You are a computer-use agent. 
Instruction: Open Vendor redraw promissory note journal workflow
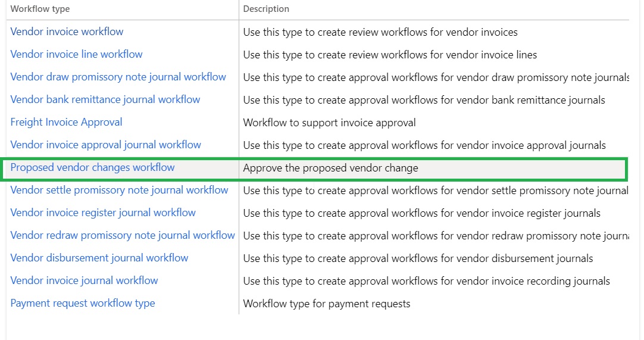[123, 235]
